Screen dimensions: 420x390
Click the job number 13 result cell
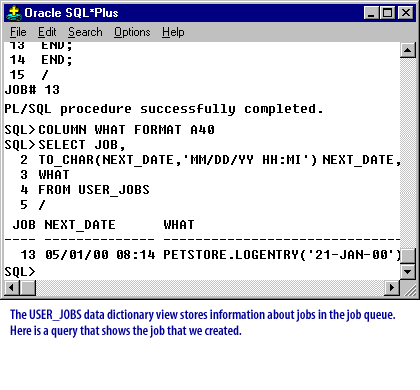pos(28,255)
